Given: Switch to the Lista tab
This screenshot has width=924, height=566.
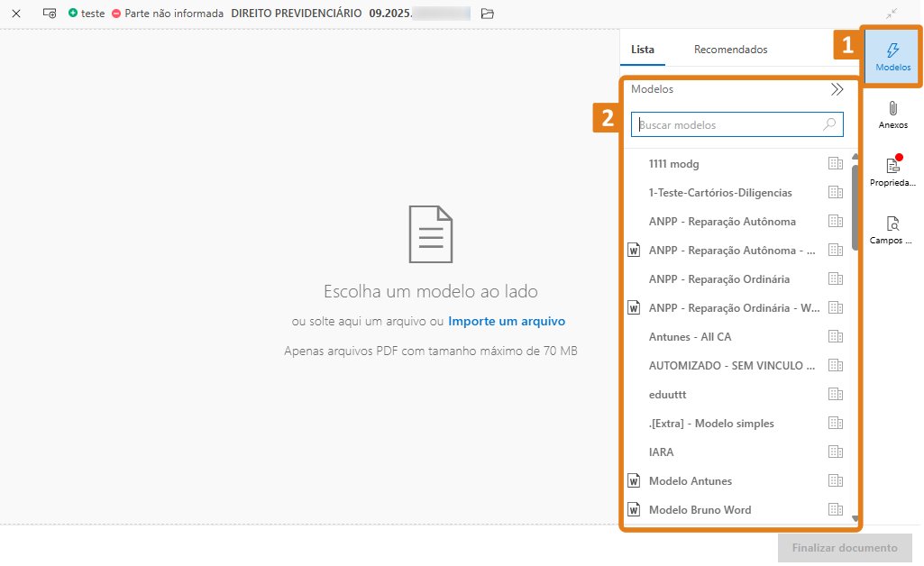Looking at the screenshot, I should tap(643, 50).
